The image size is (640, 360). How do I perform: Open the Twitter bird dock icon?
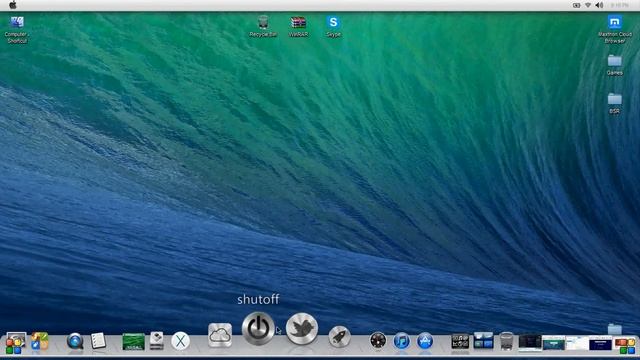[302, 328]
